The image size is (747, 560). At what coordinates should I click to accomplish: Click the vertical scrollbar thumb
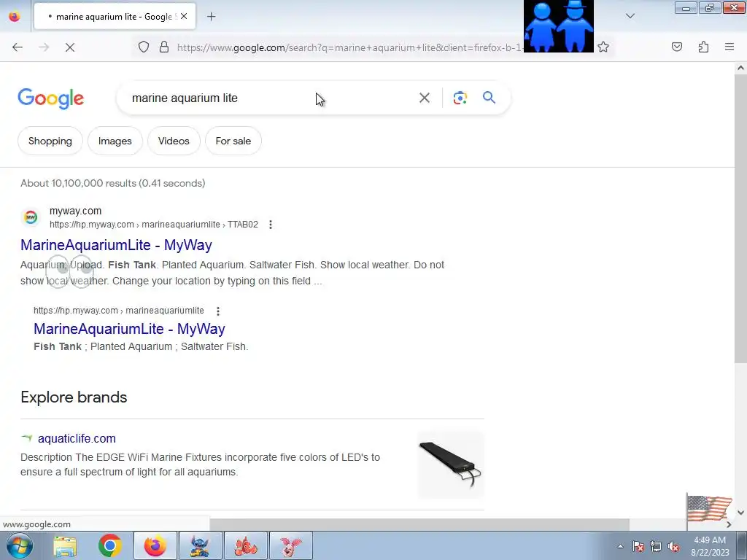740,219
